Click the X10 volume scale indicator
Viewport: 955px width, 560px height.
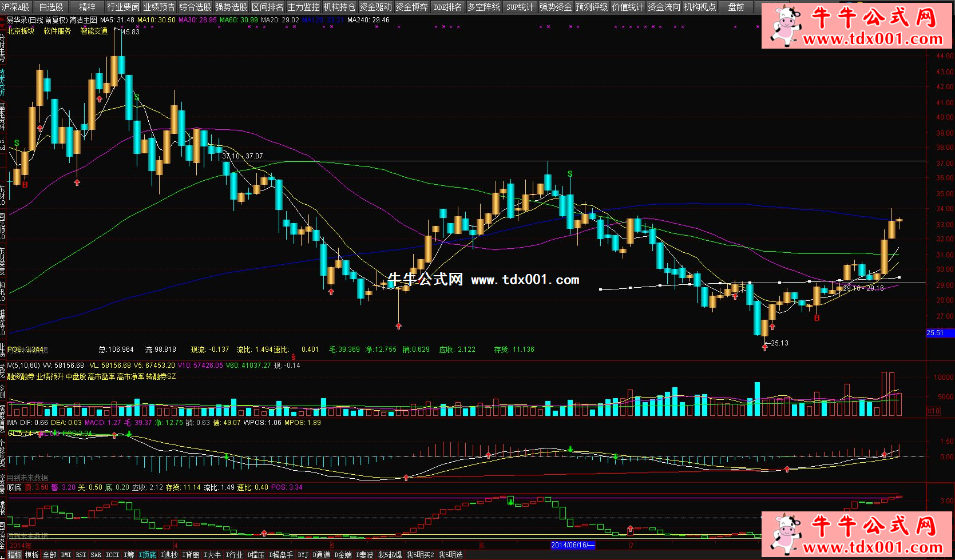(933, 411)
